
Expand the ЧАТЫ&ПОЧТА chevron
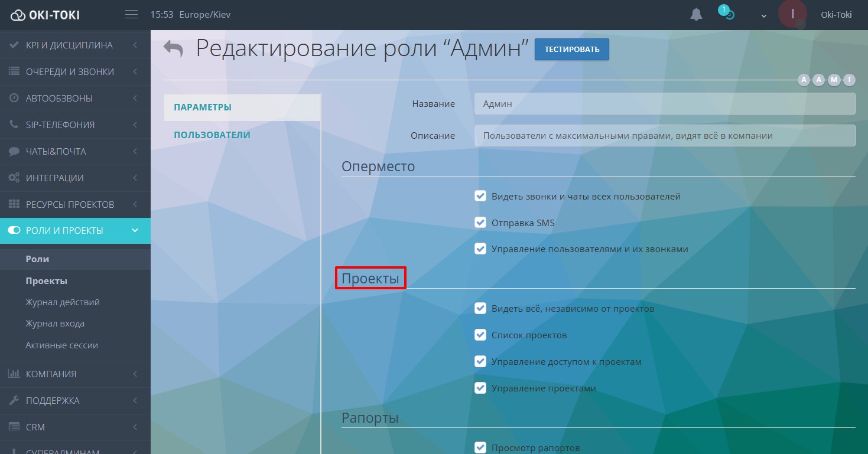[135, 151]
